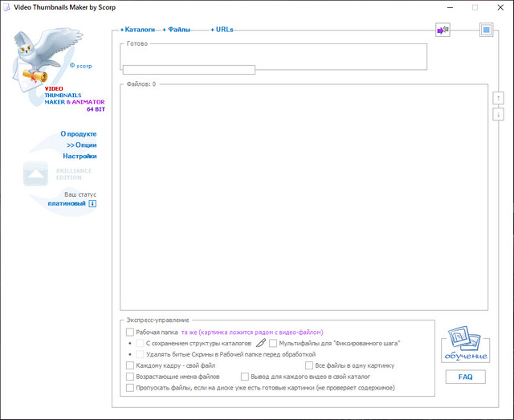This screenshot has height=420, width=514.
Task: Open the Каталоги add menu
Action: tap(137, 29)
